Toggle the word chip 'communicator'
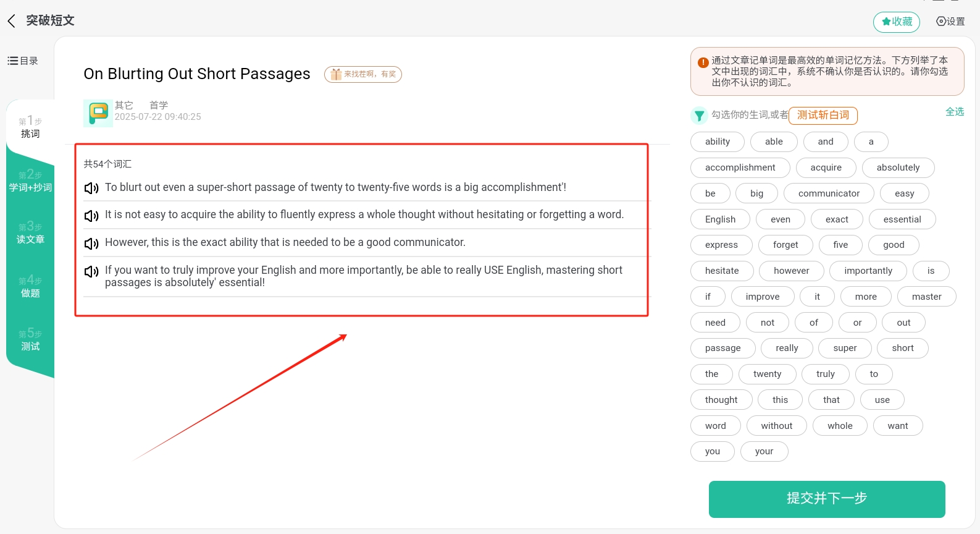 tap(828, 193)
